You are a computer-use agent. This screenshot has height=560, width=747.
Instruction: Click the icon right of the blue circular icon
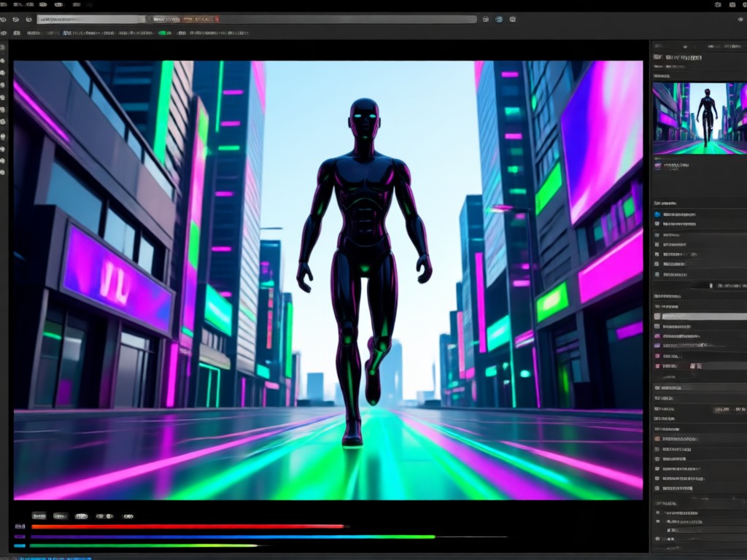(513, 20)
